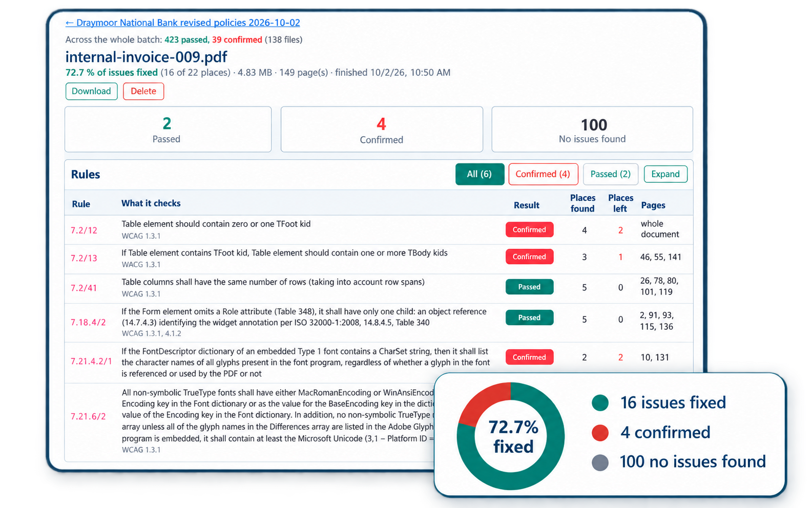The width and height of the screenshot is (812, 508).
Task: Click the Expand button in Rules
Action: (x=665, y=174)
